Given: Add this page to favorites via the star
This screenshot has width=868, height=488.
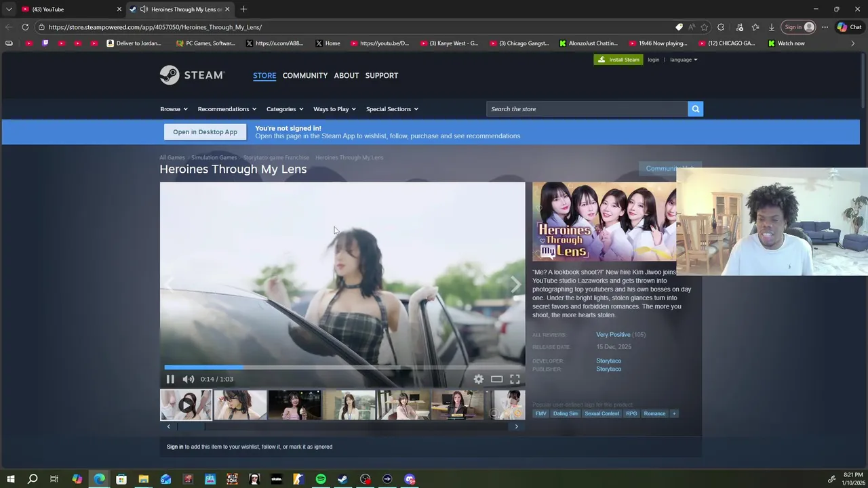Looking at the screenshot, I should (x=705, y=27).
